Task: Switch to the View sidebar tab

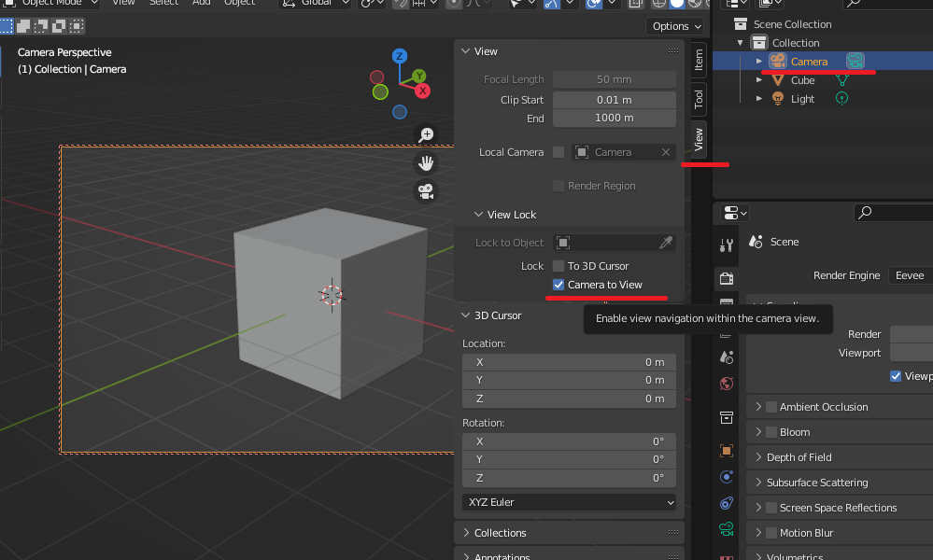Action: click(699, 139)
